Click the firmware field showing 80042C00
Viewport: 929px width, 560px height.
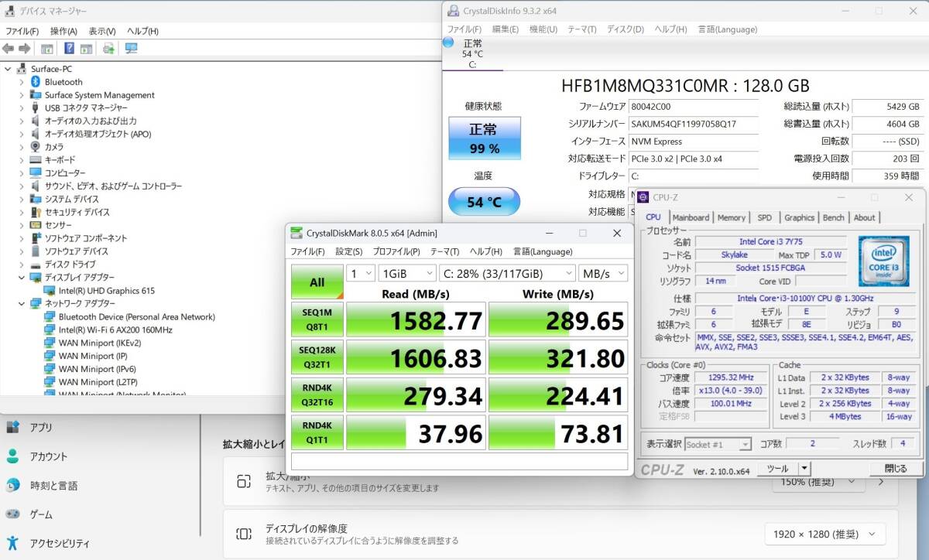(x=694, y=107)
